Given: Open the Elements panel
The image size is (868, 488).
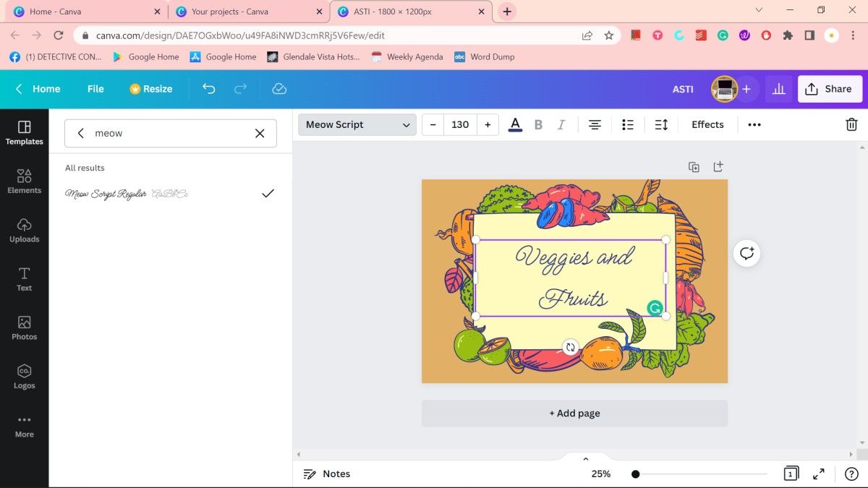Looking at the screenshot, I should (24, 182).
